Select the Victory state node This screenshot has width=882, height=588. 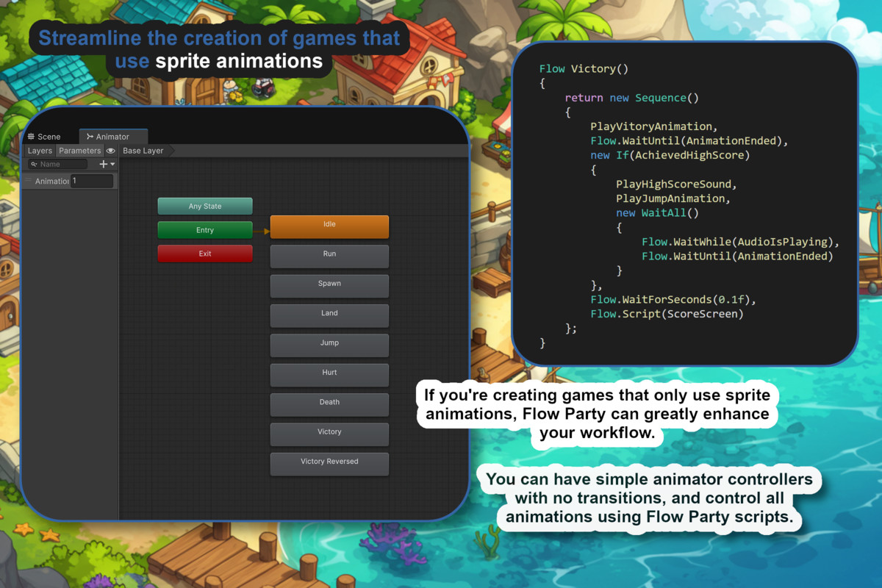pos(329,434)
